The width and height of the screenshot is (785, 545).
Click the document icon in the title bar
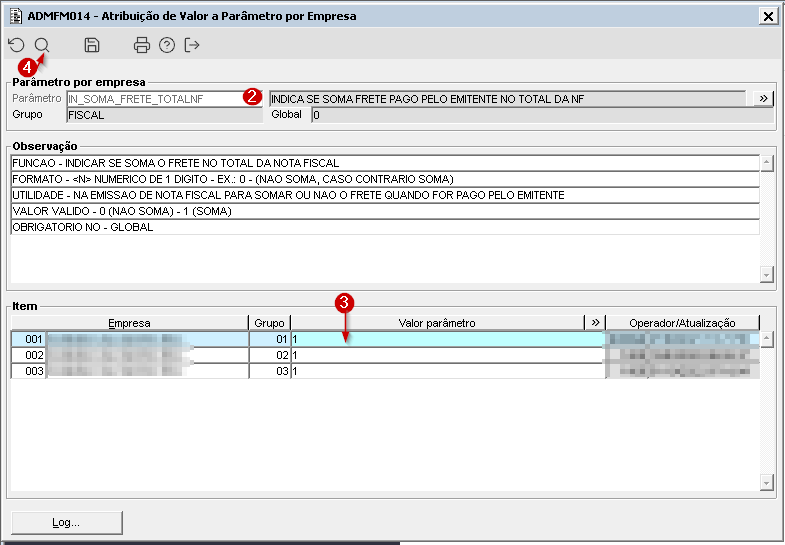click(x=16, y=16)
